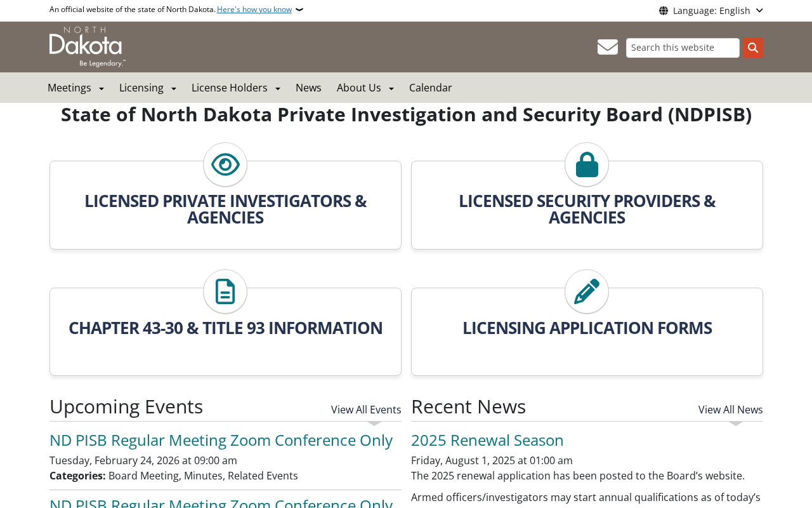Click the envelope contact icon
812x508 pixels.
(607, 47)
